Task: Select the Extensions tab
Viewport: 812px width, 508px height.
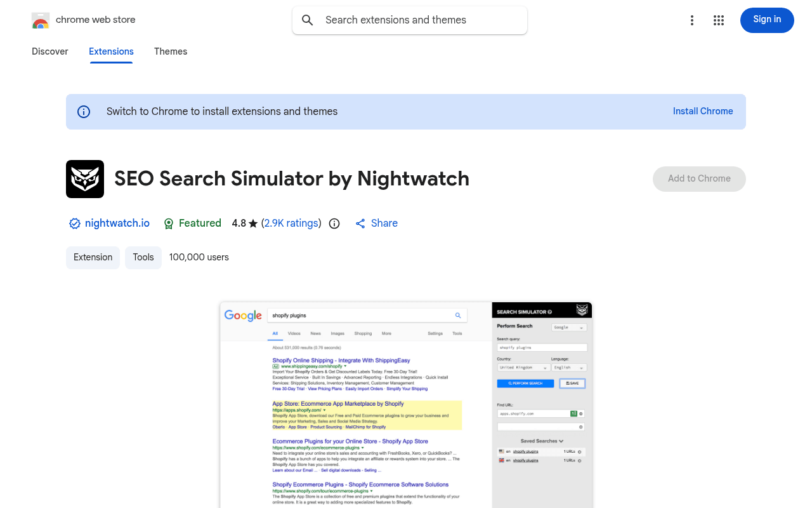Action: (x=111, y=51)
